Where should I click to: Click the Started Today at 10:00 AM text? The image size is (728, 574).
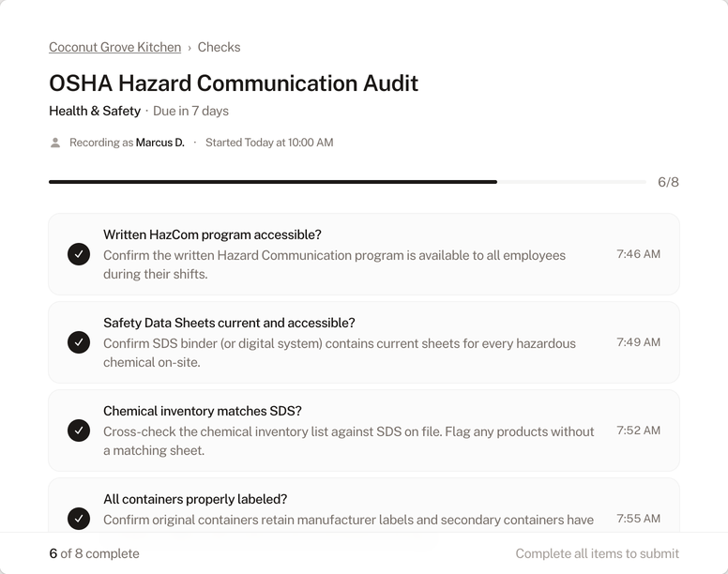tap(269, 143)
